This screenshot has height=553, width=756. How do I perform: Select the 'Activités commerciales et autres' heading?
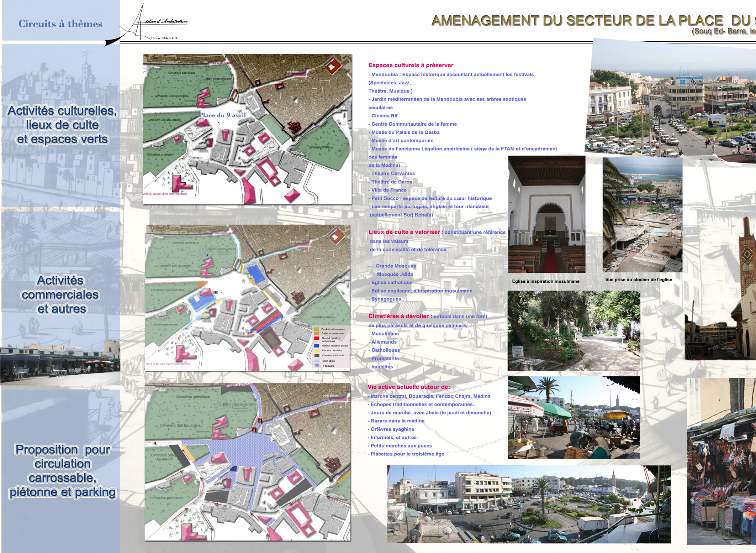[60, 294]
